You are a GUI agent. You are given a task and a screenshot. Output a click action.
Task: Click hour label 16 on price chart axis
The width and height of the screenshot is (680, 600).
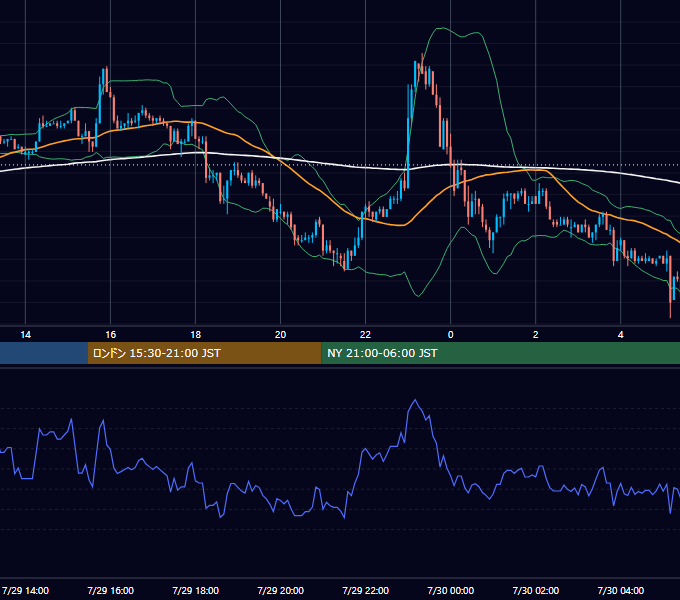111,335
